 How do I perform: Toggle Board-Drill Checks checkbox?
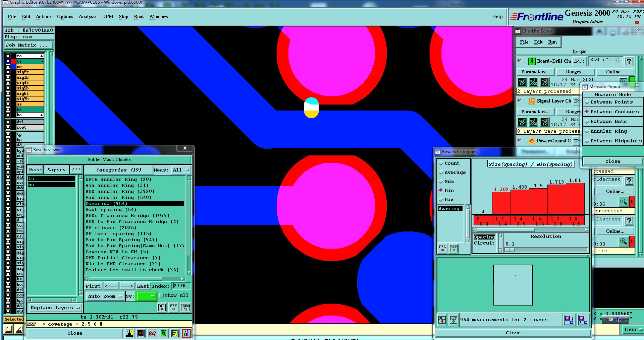[520, 60]
